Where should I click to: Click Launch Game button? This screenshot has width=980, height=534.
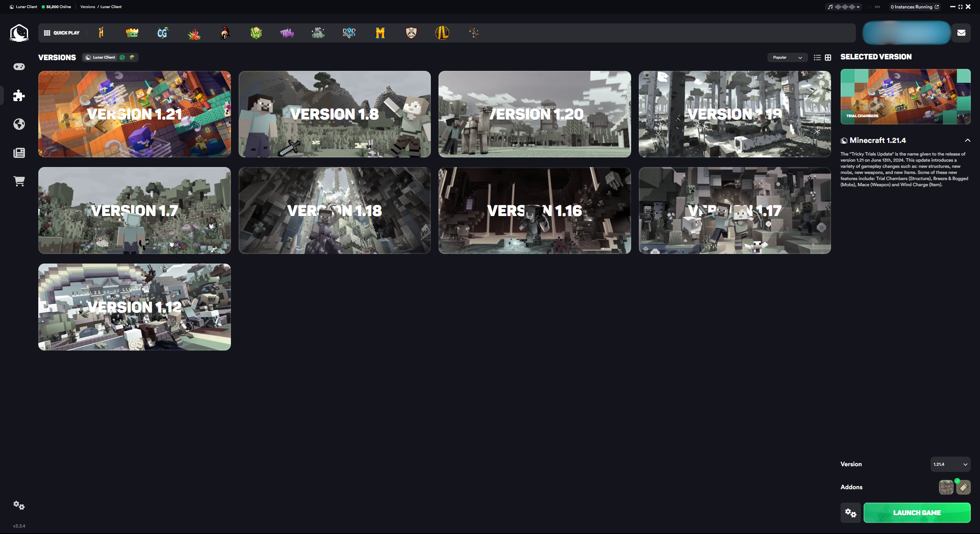(x=917, y=513)
